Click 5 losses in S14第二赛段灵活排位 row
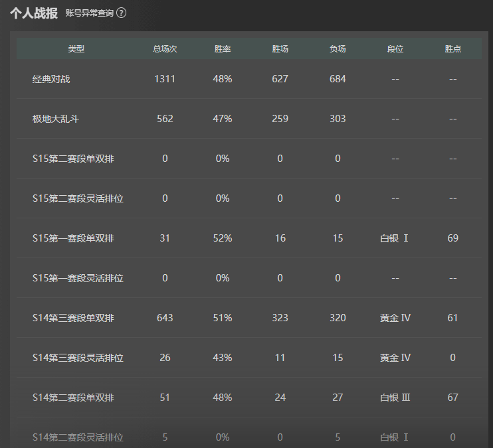The image size is (493, 448). click(x=338, y=437)
